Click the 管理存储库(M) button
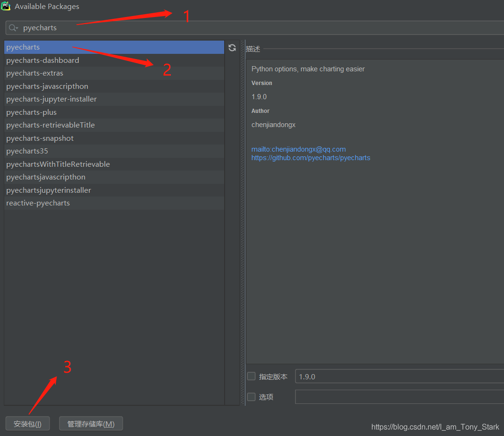 pos(91,424)
